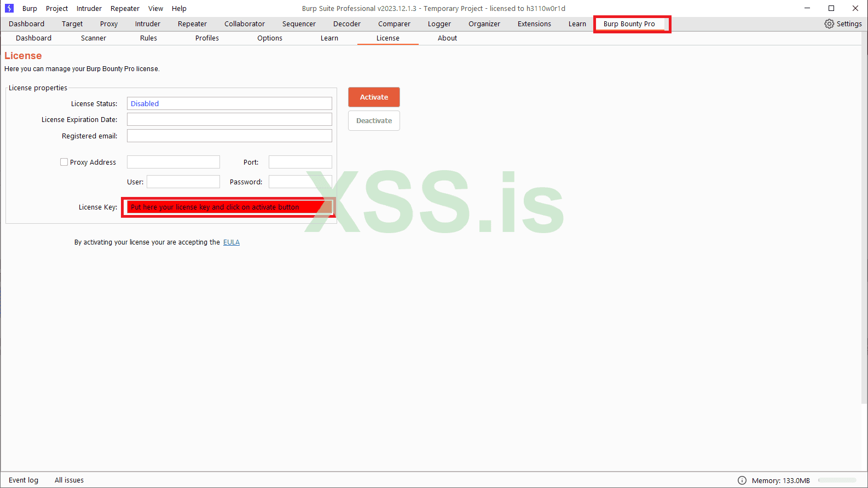Screen dimensions: 868x488
Task: Open Burp Bounty Pro's Dashboard sub-tab
Action: point(34,38)
